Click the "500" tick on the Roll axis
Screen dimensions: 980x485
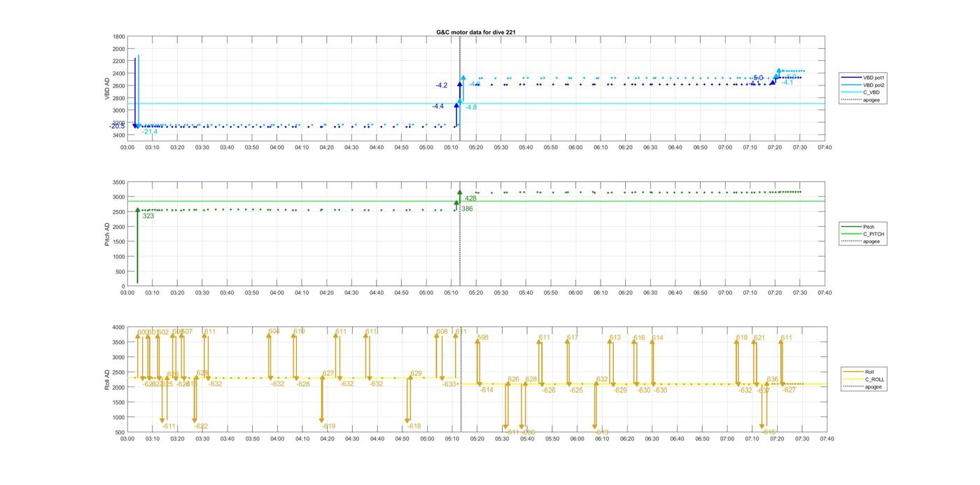(x=120, y=433)
